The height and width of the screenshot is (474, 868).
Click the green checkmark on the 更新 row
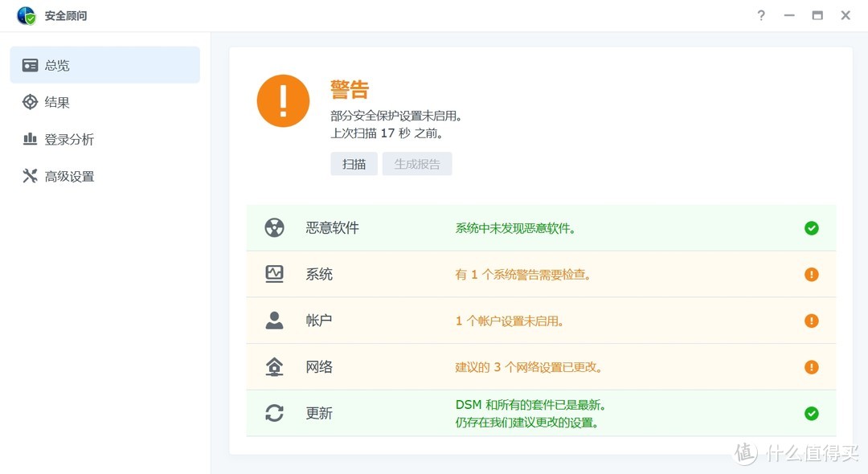(812, 413)
